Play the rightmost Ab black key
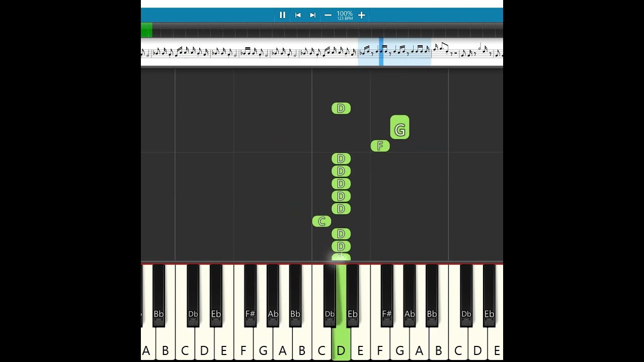 click(x=410, y=297)
